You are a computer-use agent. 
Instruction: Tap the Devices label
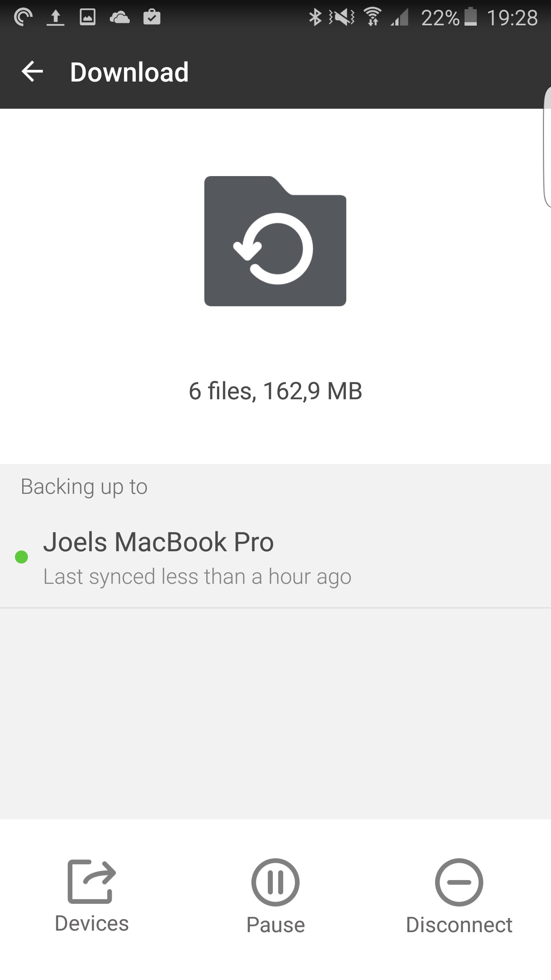92,924
